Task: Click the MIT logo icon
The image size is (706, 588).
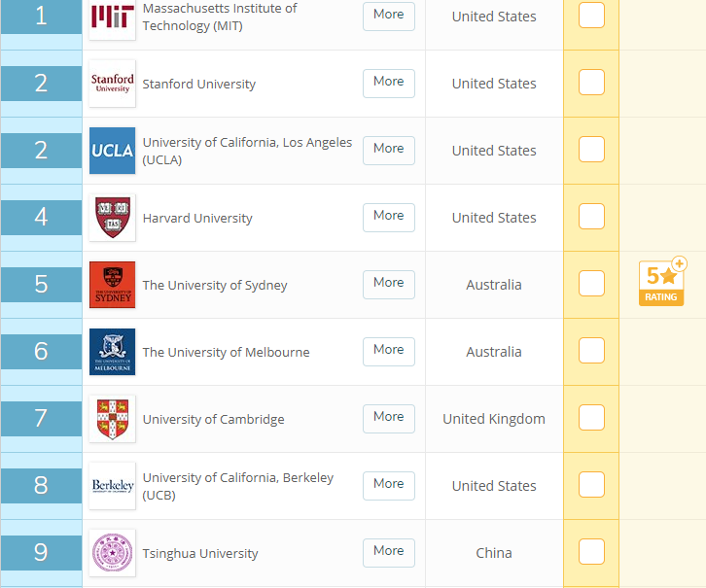Action: (x=112, y=18)
